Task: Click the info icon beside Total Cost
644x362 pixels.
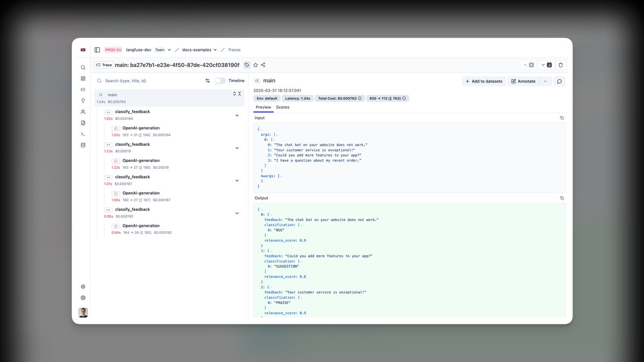Action: pos(360,99)
